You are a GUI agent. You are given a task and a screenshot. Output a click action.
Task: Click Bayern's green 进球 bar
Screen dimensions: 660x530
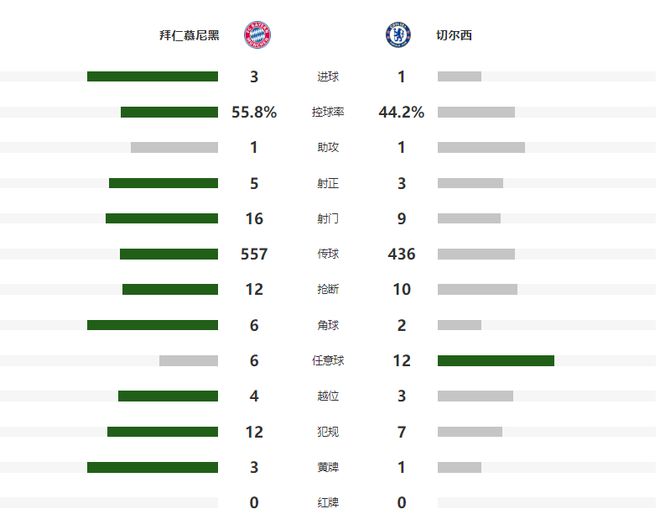152,76
